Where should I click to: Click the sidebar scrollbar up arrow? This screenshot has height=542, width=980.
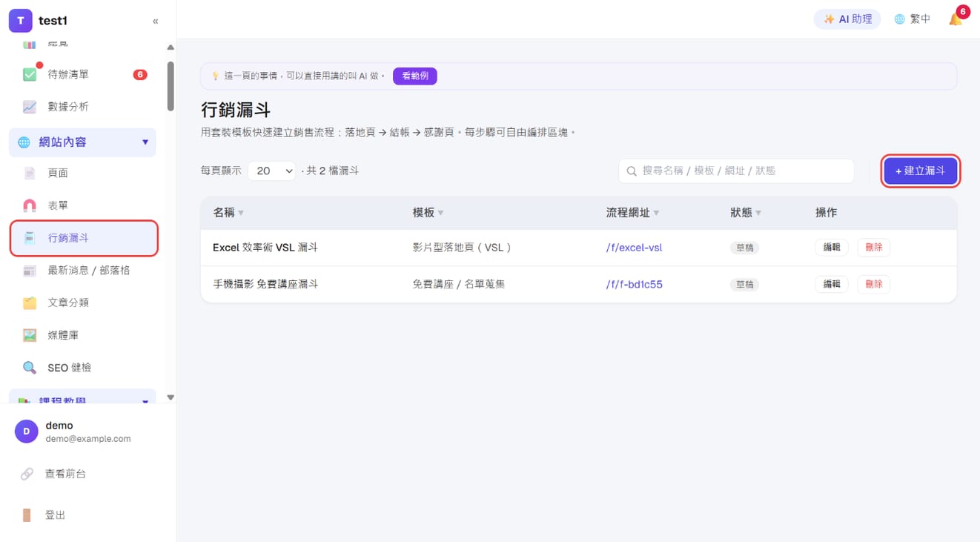[170, 47]
